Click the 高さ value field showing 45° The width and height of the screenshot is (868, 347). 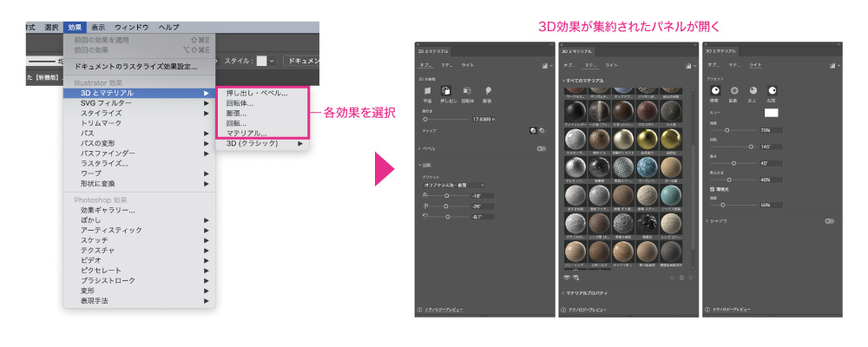(771, 163)
